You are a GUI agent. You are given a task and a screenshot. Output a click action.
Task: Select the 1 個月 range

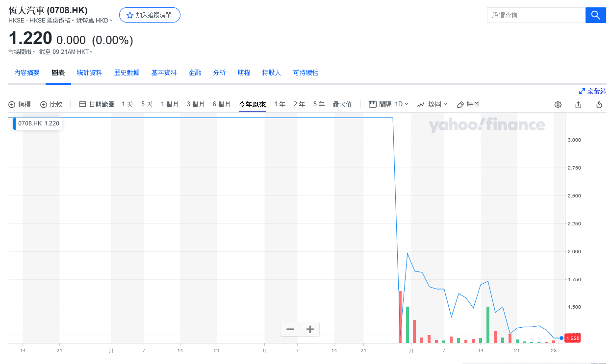[x=170, y=104]
